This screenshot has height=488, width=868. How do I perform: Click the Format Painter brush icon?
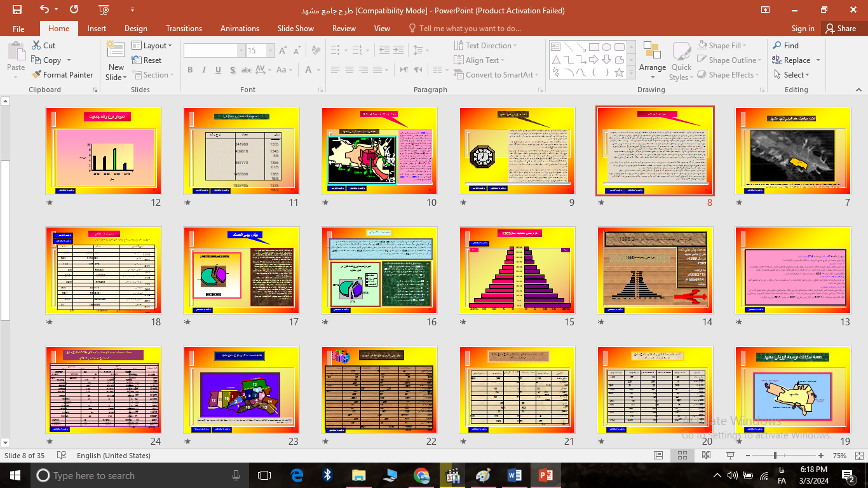[37, 74]
